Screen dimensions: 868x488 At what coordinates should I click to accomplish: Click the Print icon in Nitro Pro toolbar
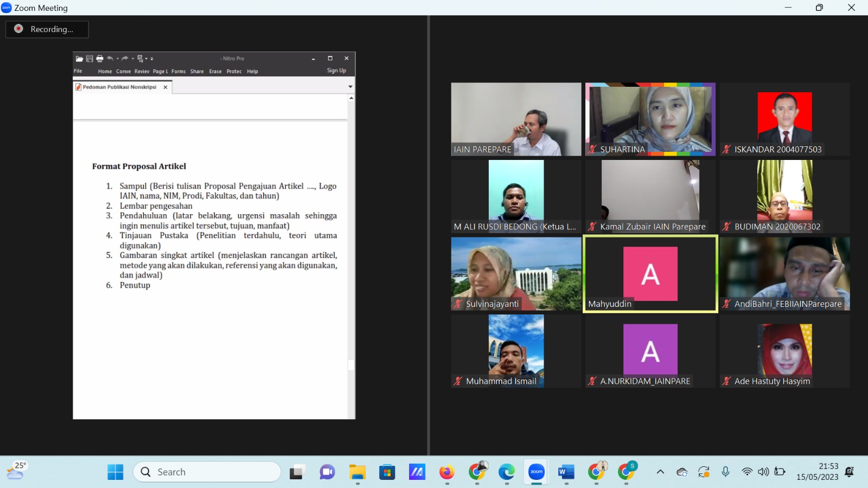[100, 59]
